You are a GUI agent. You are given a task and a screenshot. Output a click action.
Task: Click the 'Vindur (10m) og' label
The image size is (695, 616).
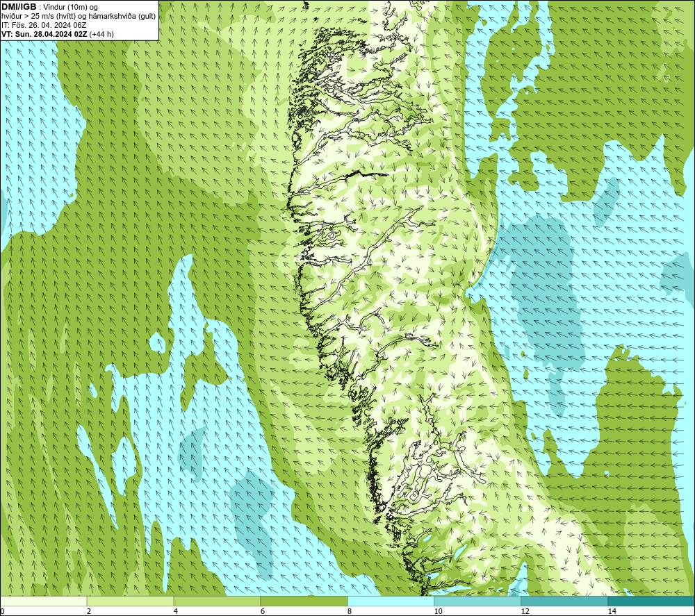click(x=70, y=8)
